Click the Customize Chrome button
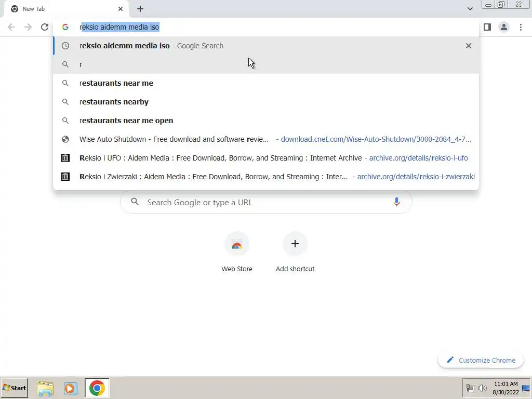The width and height of the screenshot is (532, 399). pos(481,360)
